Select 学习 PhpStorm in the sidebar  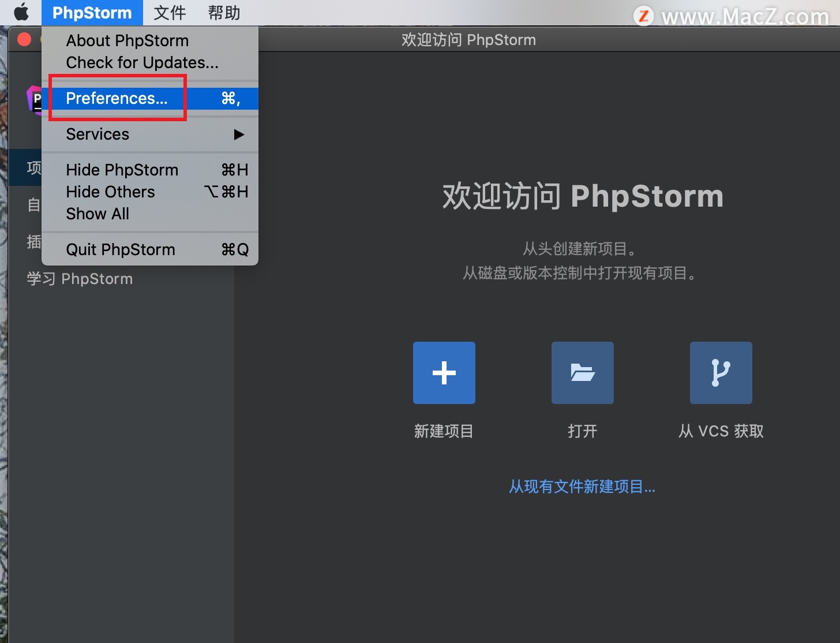point(80,279)
